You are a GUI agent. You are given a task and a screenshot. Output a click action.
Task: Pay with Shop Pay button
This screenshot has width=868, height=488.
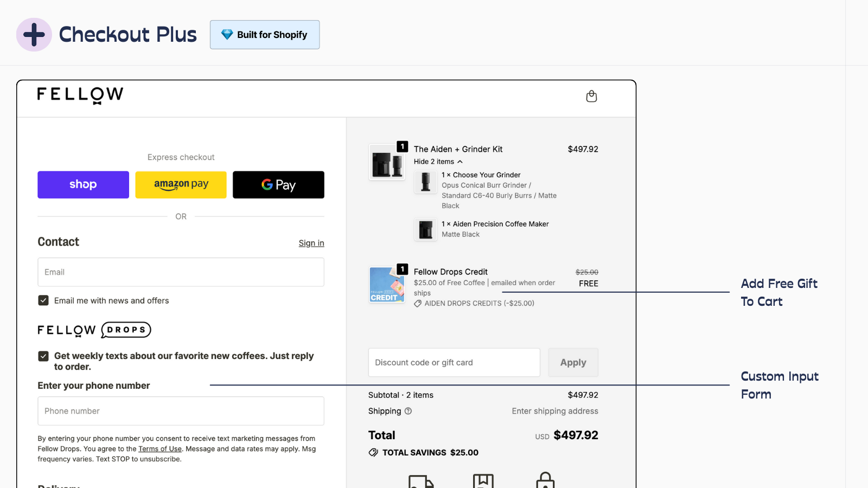[83, 185]
